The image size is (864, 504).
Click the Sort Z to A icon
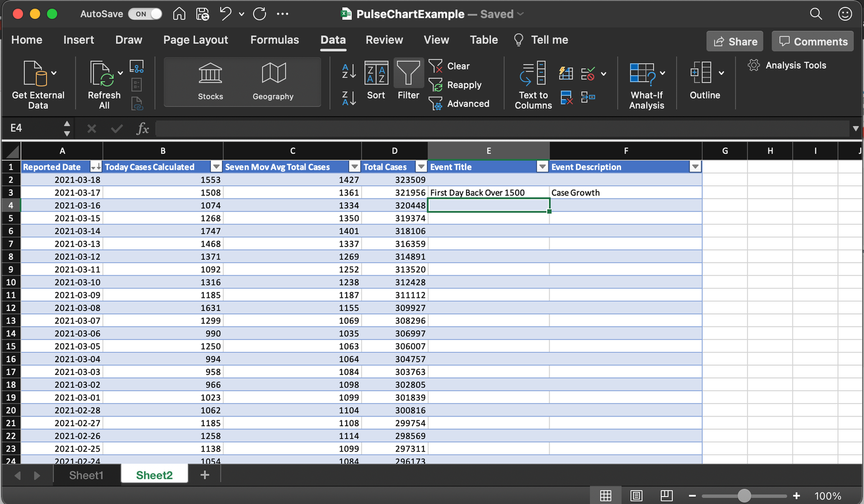tap(348, 98)
